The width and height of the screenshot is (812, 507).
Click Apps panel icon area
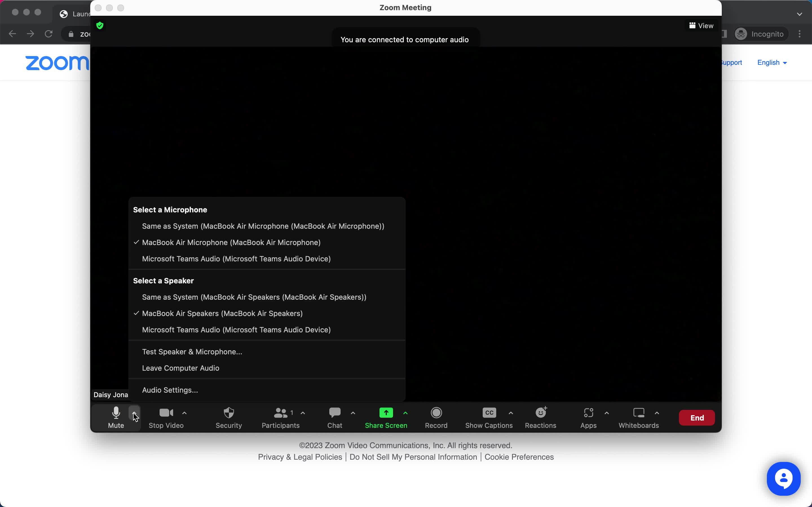tap(589, 413)
